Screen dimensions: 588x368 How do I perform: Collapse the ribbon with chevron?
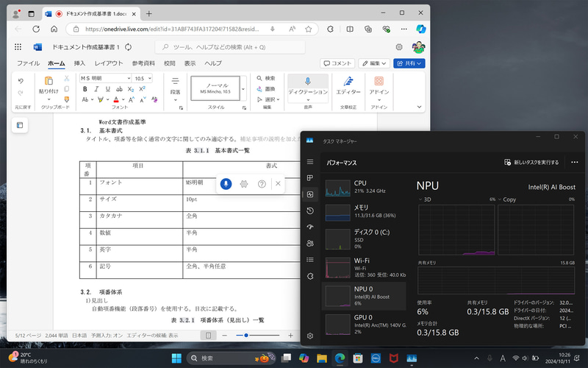pyautogui.click(x=419, y=107)
